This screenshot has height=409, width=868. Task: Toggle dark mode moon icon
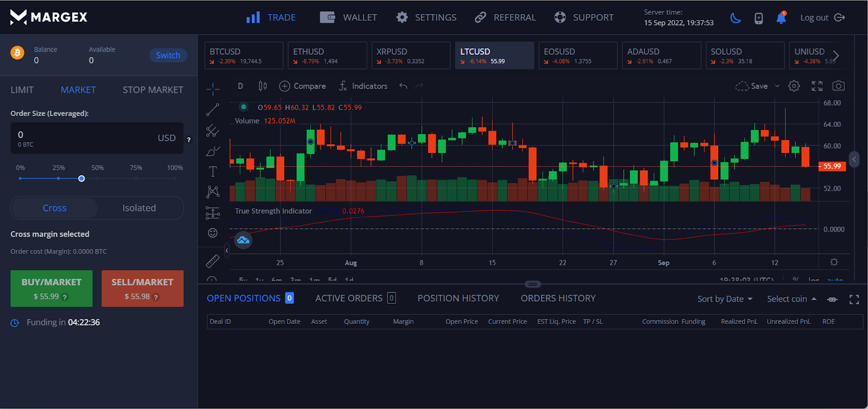pos(736,18)
